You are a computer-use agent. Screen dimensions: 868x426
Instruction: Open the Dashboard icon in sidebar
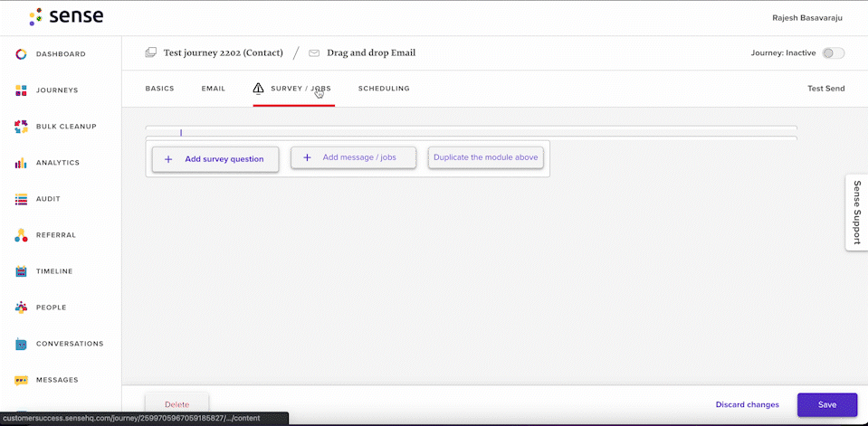coord(21,54)
